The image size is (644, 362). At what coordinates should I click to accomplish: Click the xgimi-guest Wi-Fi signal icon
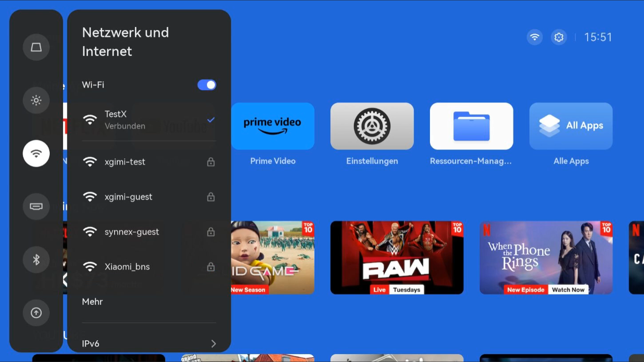coord(90,197)
